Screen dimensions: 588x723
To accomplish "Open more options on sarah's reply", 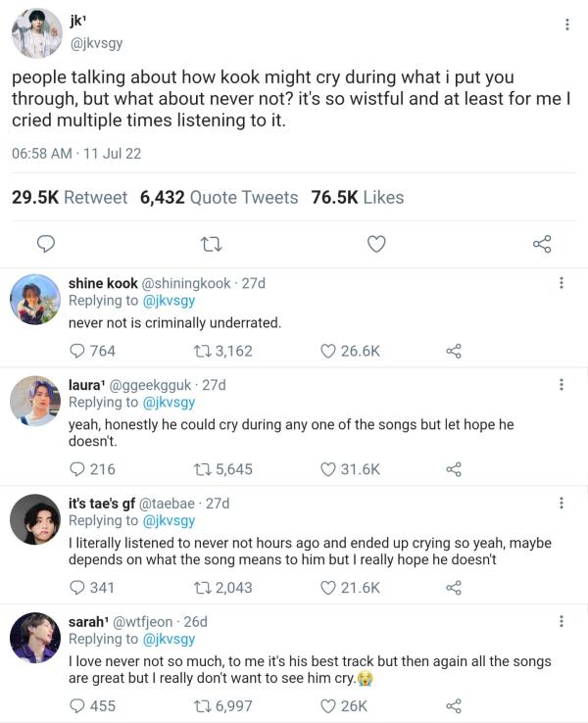I will 561,621.
